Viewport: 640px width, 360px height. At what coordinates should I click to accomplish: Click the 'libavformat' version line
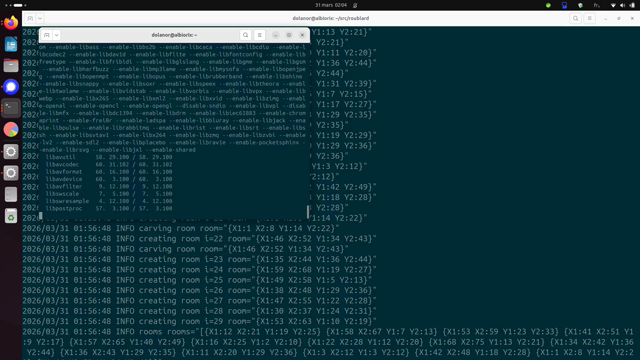click(x=109, y=172)
